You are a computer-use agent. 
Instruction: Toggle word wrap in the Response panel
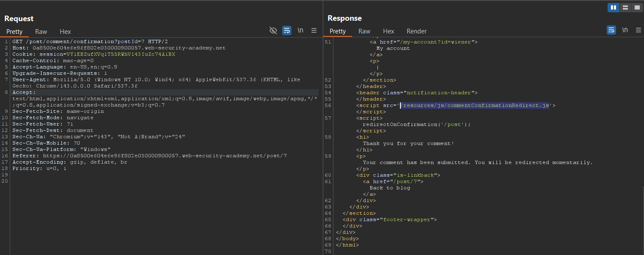click(x=611, y=30)
